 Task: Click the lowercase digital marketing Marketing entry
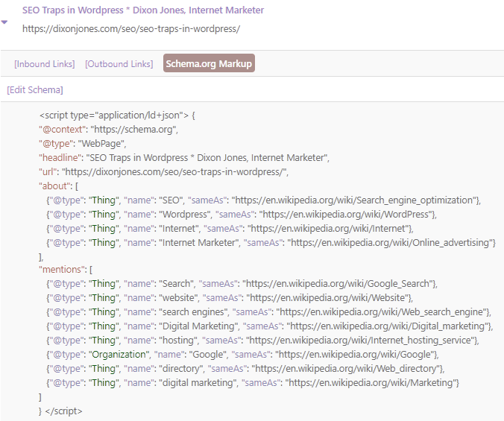pyautogui.click(x=253, y=382)
